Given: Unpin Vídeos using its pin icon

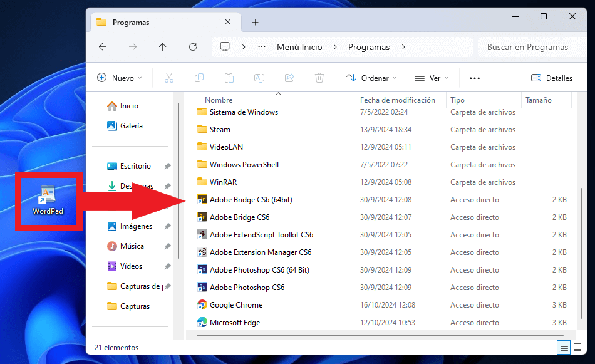Looking at the screenshot, I should coord(167,266).
